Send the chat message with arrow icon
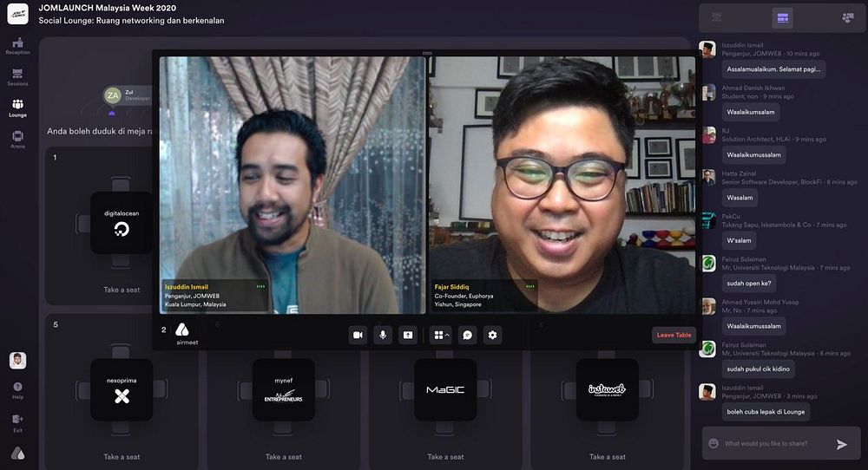The width and height of the screenshot is (868, 470). click(x=842, y=444)
